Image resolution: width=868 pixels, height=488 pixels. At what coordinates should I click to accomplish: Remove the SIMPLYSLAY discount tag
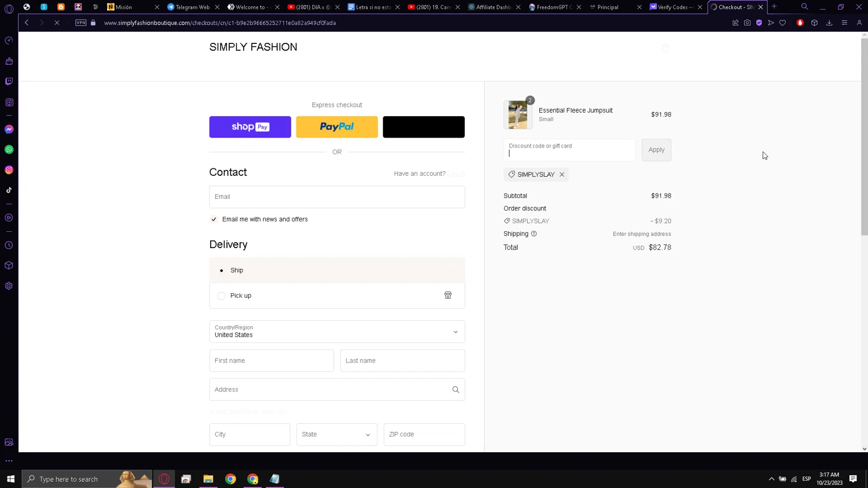tap(562, 175)
